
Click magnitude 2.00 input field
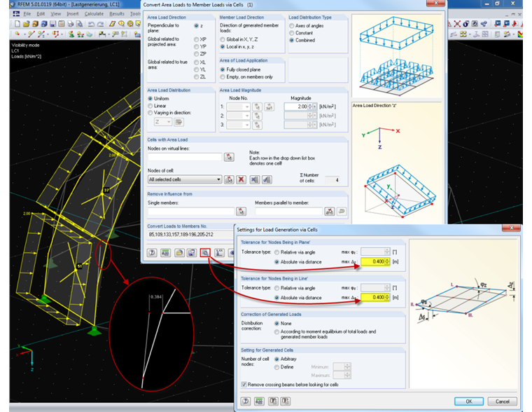coord(295,107)
